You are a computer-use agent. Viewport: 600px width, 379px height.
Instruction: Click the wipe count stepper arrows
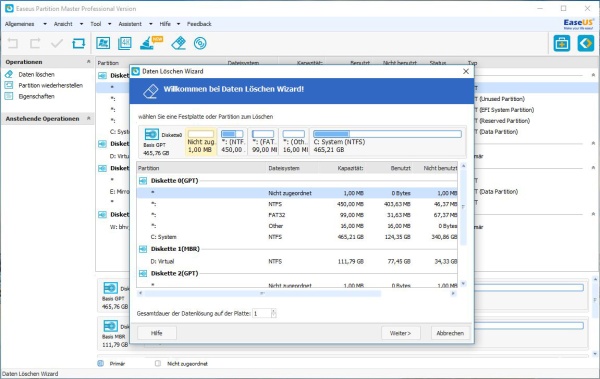pos(274,314)
